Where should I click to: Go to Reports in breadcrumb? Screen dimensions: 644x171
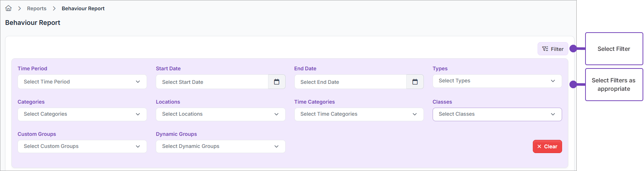(37, 8)
